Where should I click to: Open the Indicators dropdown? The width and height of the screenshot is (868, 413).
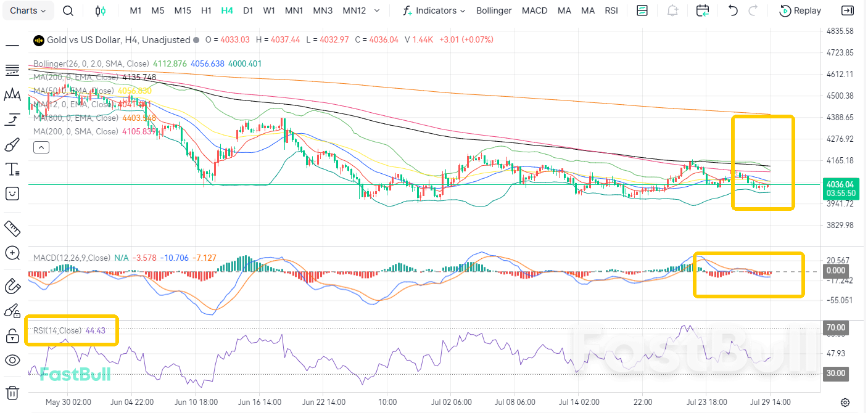click(434, 10)
